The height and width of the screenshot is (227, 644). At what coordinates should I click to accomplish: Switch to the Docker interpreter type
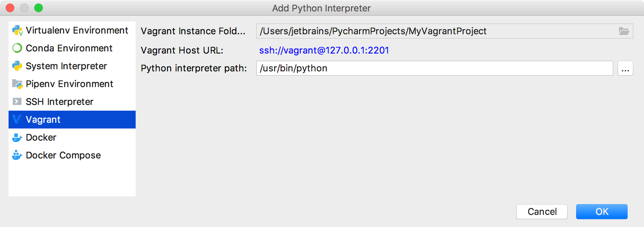[x=40, y=137]
